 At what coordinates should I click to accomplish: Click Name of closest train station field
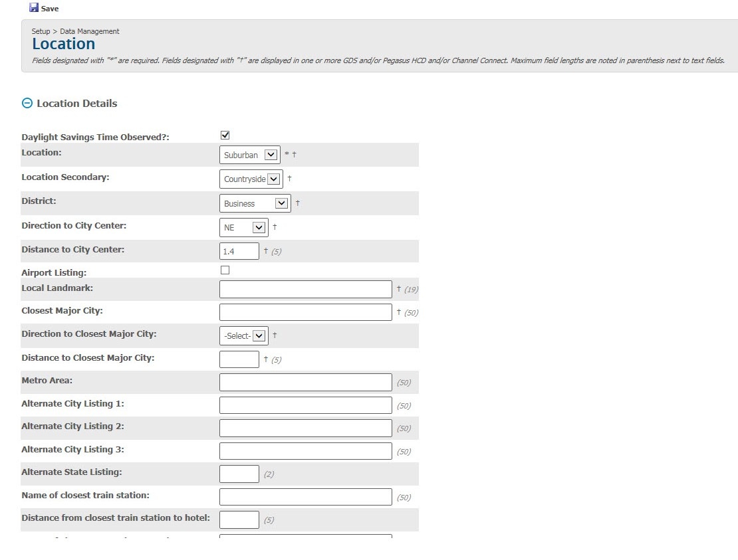[x=305, y=497]
